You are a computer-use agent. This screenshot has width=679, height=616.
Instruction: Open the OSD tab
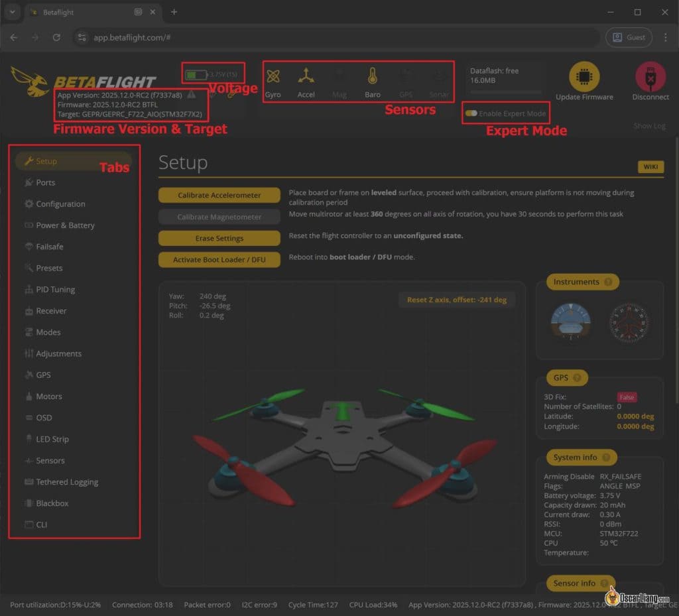74,418
